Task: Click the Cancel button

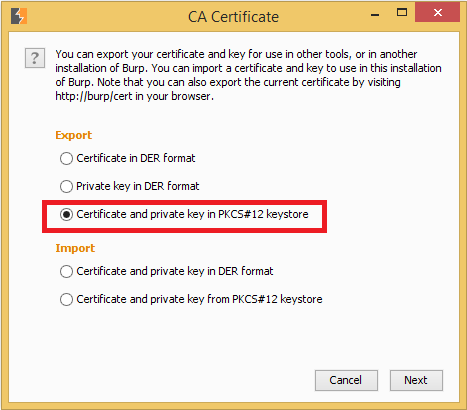Action: [346, 380]
